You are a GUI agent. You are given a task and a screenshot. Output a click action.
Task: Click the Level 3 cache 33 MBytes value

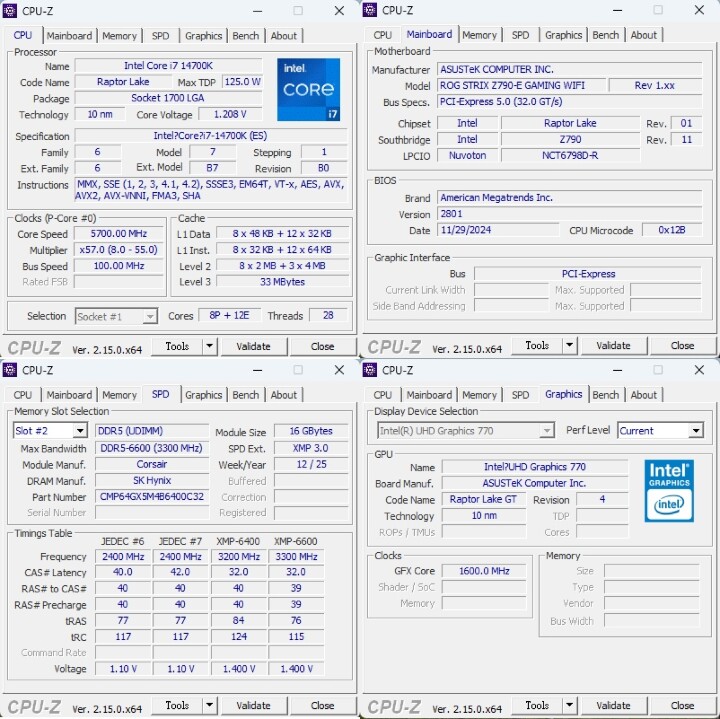(282, 282)
